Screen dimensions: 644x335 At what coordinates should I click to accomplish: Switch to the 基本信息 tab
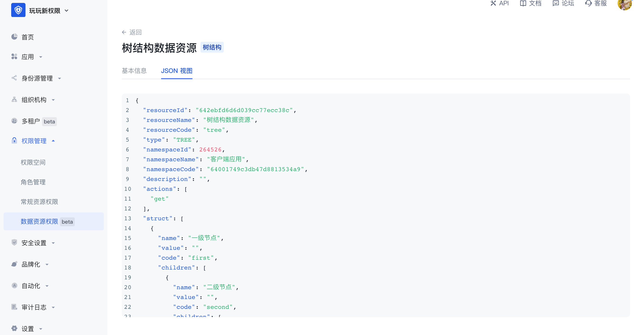click(134, 71)
